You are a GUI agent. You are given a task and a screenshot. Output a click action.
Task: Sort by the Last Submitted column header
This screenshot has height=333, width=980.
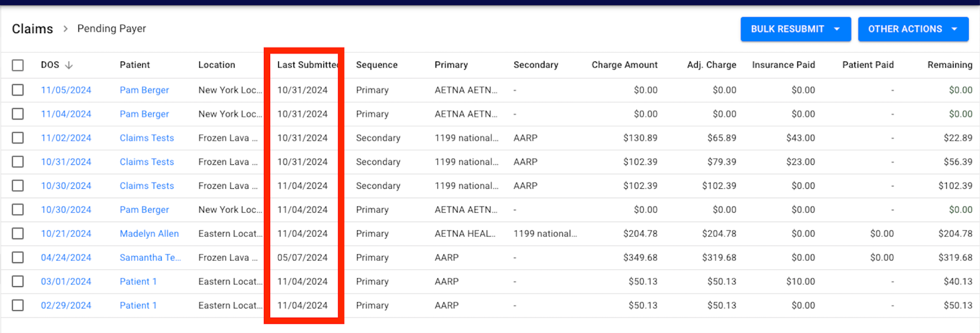pyautogui.click(x=307, y=65)
